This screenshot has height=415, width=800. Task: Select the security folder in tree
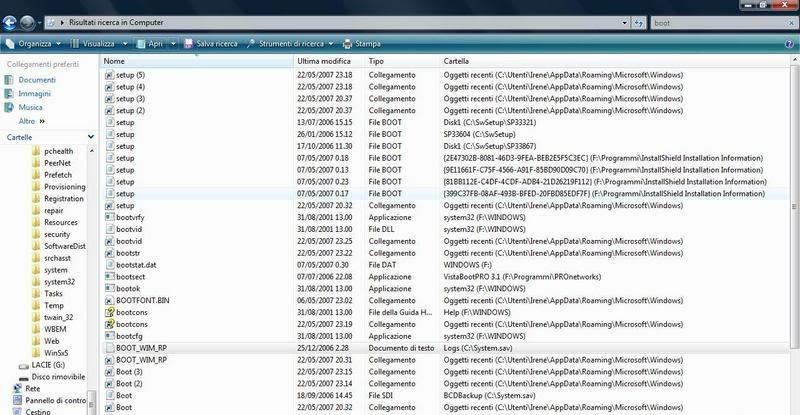point(51,234)
